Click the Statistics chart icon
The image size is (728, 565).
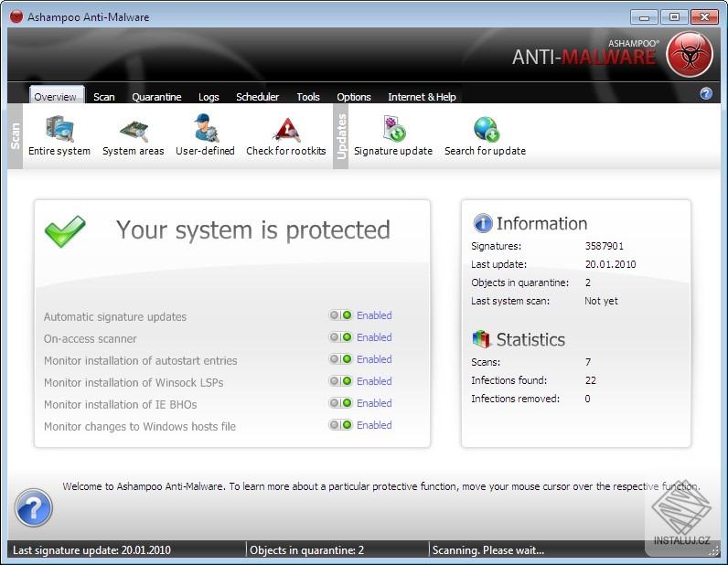click(481, 339)
